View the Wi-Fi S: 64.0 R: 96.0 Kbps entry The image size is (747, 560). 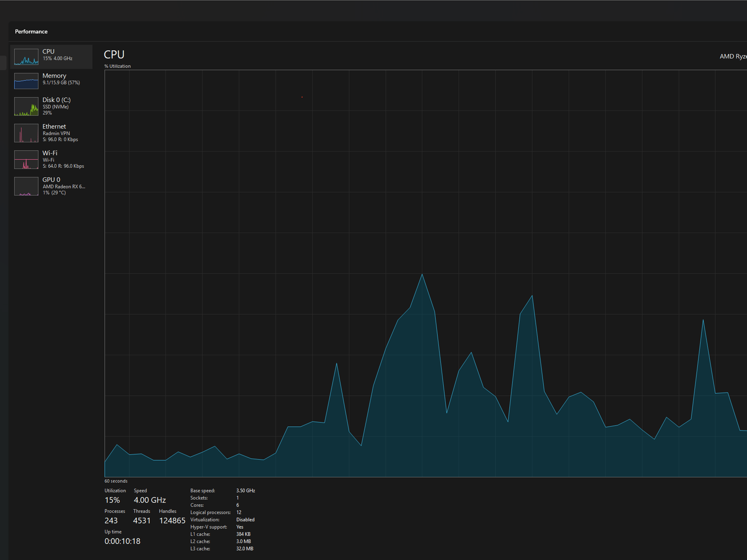tap(51, 160)
